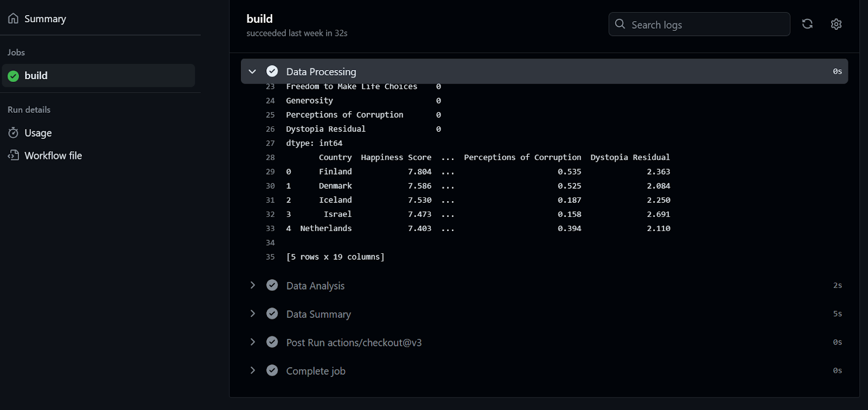Click the Data Processing step title
Screen dimensions: 868x410
[x=321, y=72]
